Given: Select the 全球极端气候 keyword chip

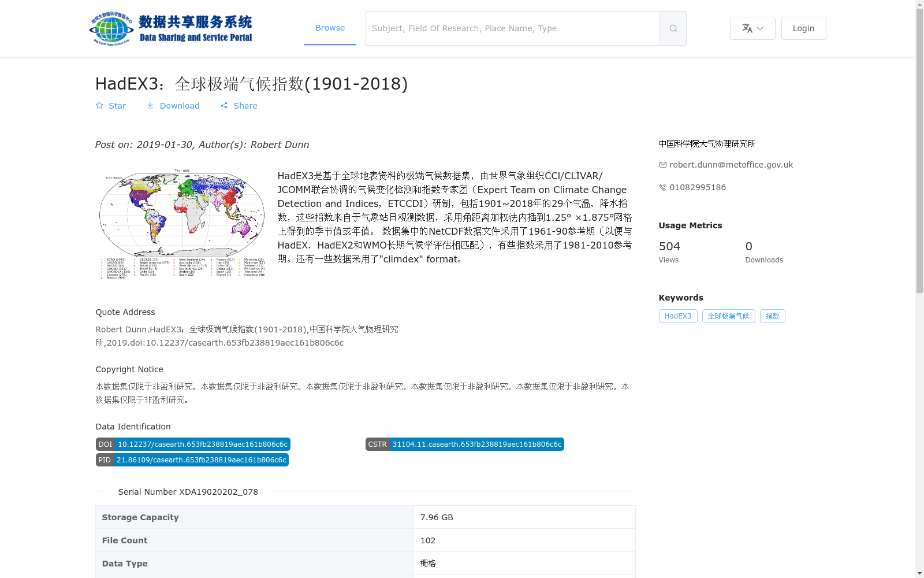Looking at the screenshot, I should tap(728, 316).
